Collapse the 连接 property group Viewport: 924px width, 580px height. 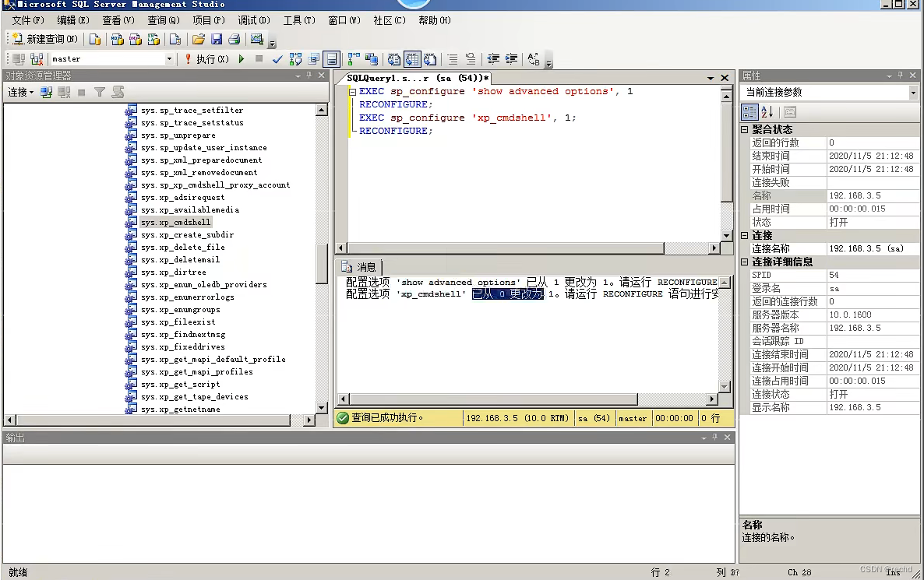pos(744,236)
